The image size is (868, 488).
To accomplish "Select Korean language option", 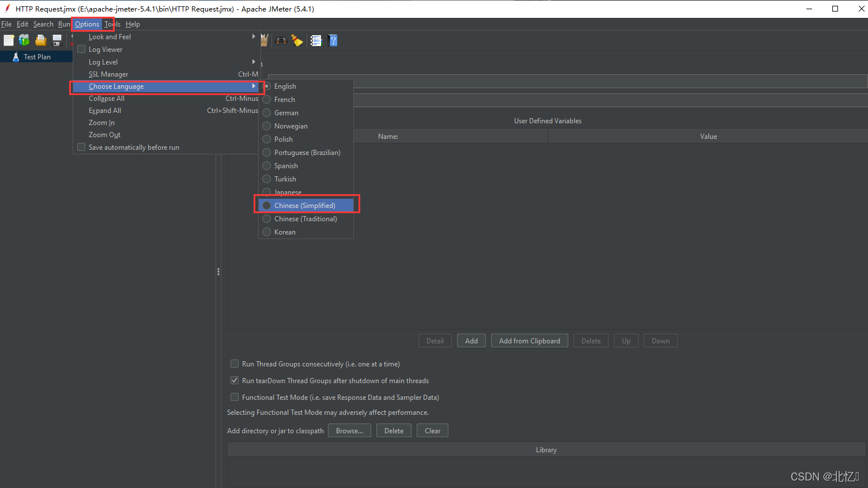I will click(306, 232).
